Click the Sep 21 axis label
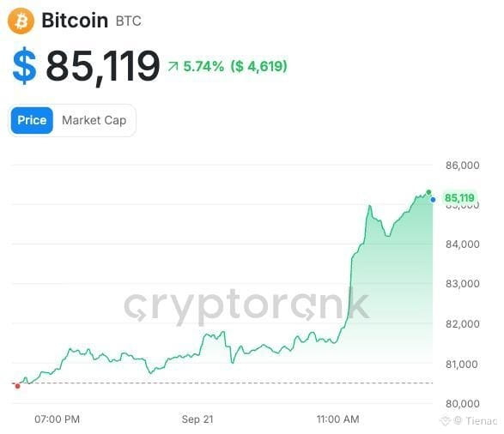This screenshot has height=434, width=504. coord(197,419)
